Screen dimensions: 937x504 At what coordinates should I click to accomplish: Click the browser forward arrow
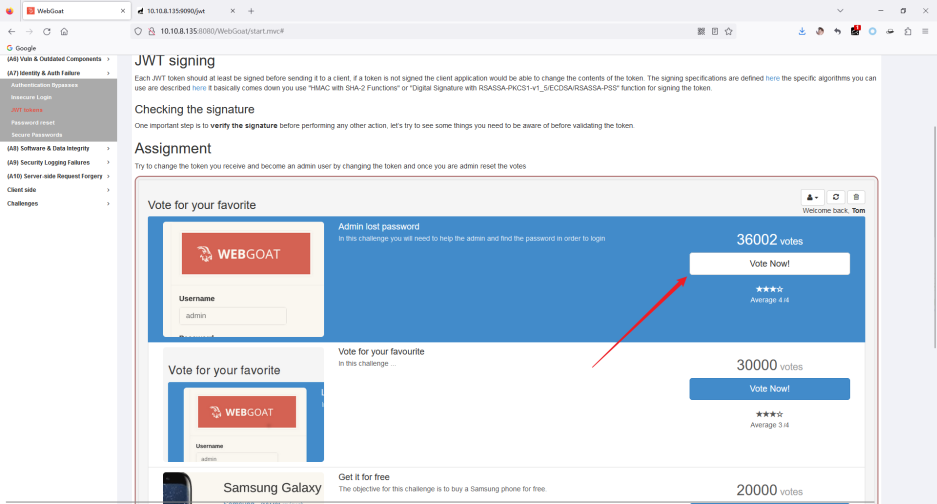(x=29, y=31)
